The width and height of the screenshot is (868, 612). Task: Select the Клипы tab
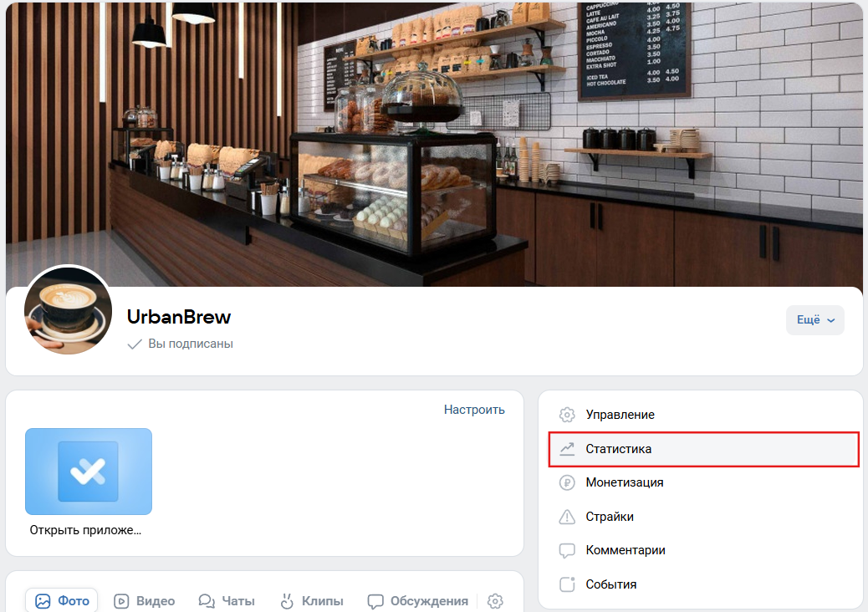tap(311, 601)
